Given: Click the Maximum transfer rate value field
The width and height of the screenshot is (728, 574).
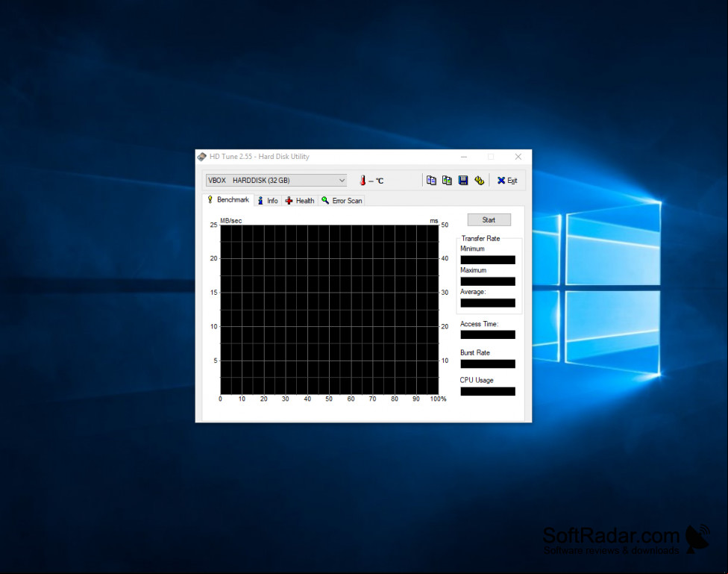Looking at the screenshot, I should click(488, 281).
